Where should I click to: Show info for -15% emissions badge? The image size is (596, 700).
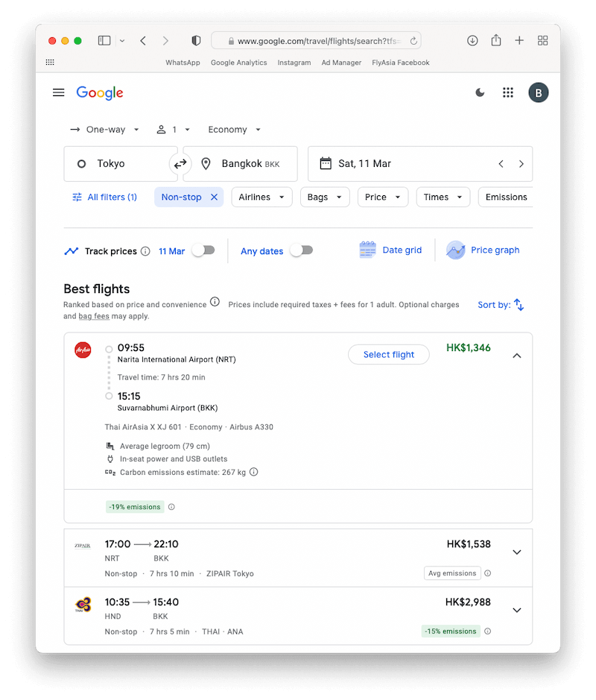click(x=487, y=631)
